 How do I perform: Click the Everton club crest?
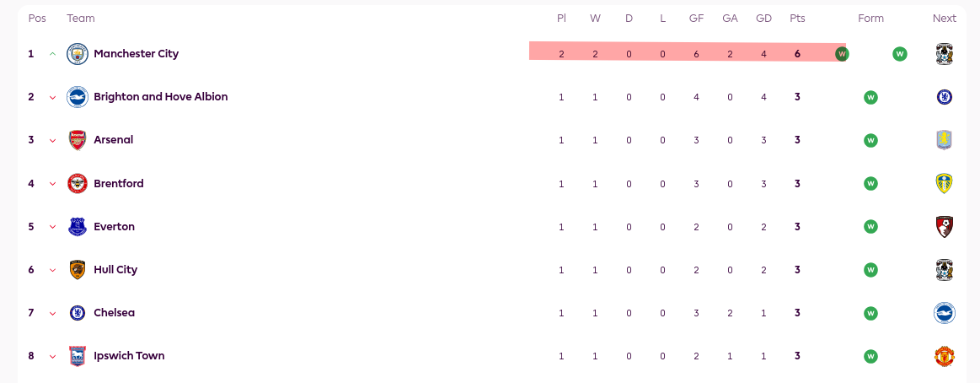(78, 227)
